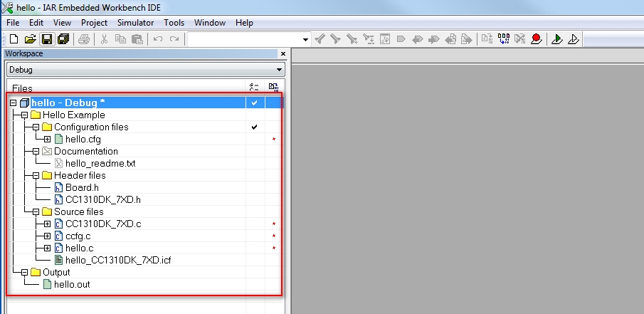Click the Paste clipboard icon

[137, 39]
